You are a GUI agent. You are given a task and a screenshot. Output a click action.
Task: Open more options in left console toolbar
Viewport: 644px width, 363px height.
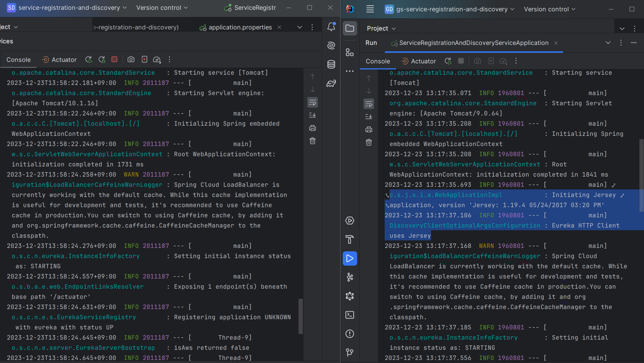169,60
